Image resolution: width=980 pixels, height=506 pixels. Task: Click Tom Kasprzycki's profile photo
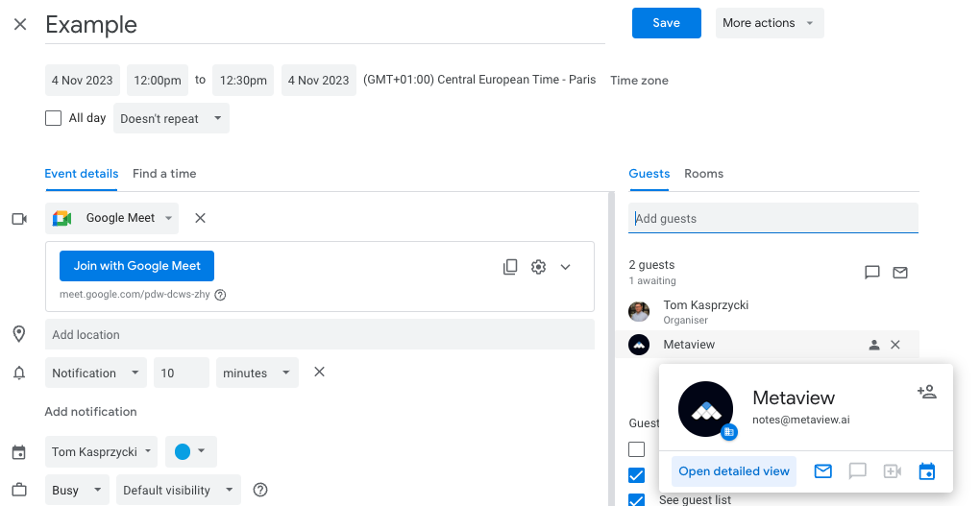point(639,311)
